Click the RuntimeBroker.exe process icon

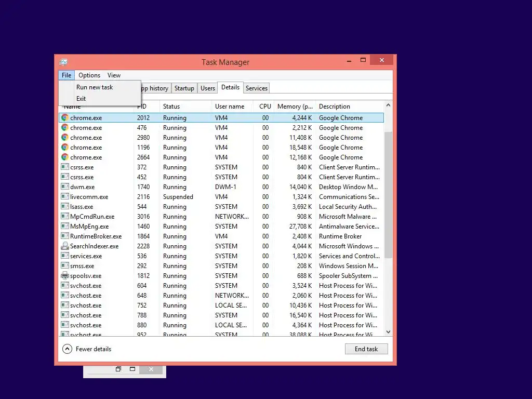(64, 236)
